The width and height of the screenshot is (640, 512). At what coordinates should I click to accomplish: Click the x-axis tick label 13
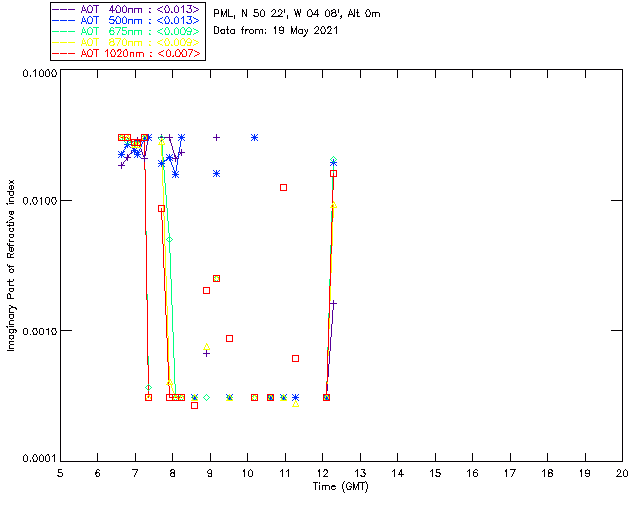[360, 473]
